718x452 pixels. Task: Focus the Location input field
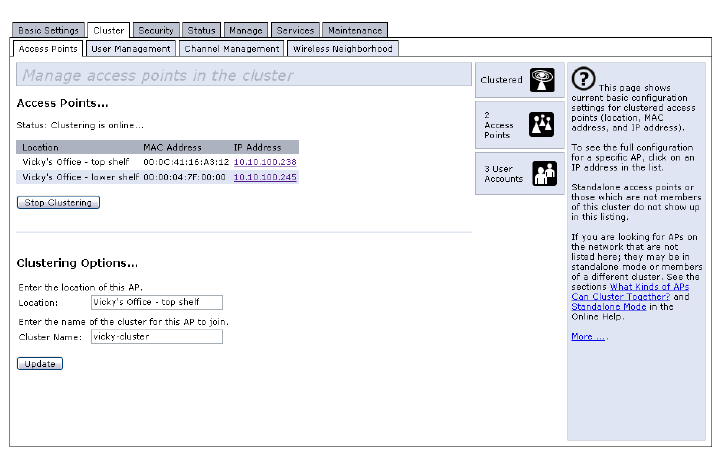157,302
